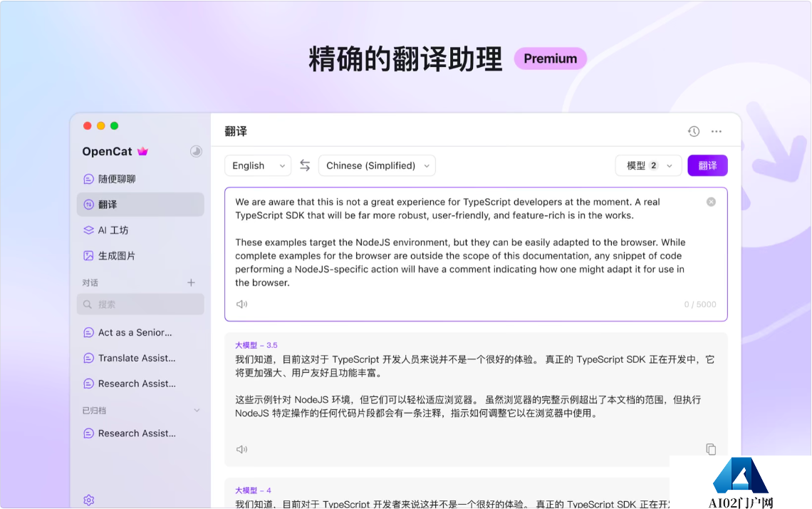This screenshot has width=812, height=509.
Task: Click the OpenCat premium crown icon
Action: coord(143,151)
